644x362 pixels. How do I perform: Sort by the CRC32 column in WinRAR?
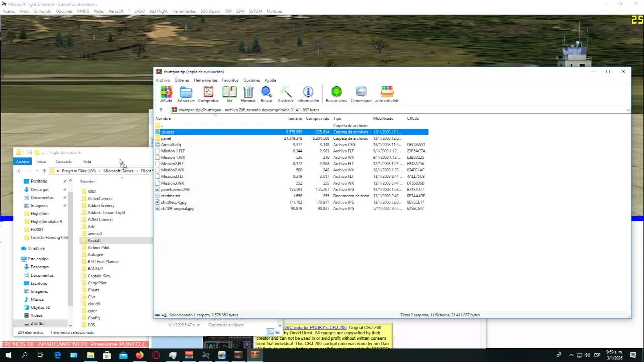tap(413, 118)
